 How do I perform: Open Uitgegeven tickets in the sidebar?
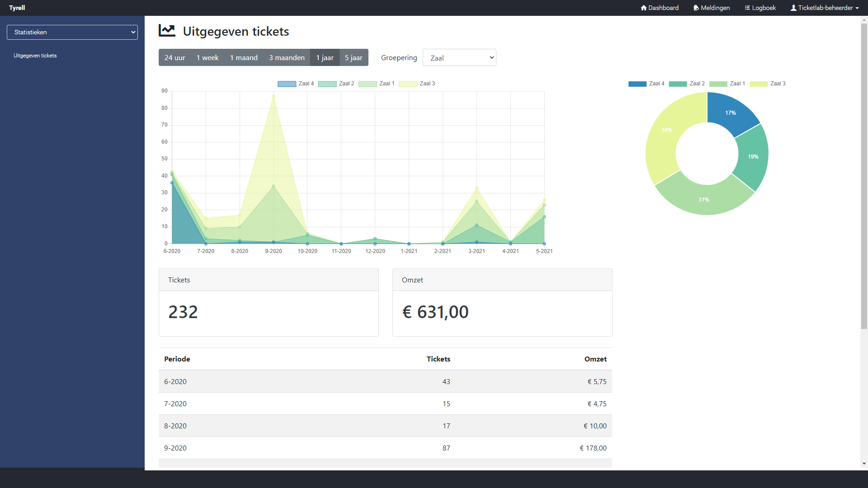[35, 56]
